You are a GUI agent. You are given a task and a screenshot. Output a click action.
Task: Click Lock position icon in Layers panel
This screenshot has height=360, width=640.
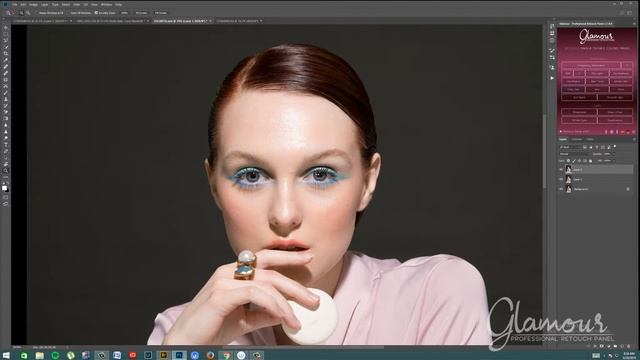pyautogui.click(x=580, y=161)
